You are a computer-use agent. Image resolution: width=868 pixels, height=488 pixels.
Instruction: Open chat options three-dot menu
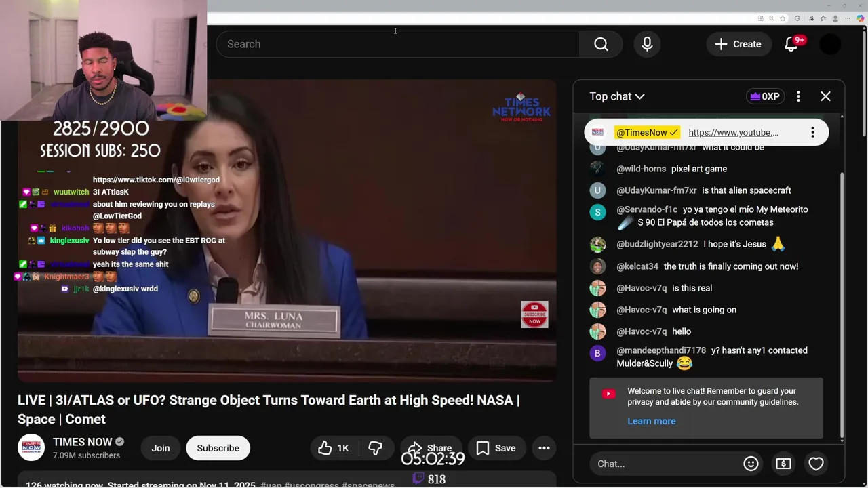tap(798, 96)
